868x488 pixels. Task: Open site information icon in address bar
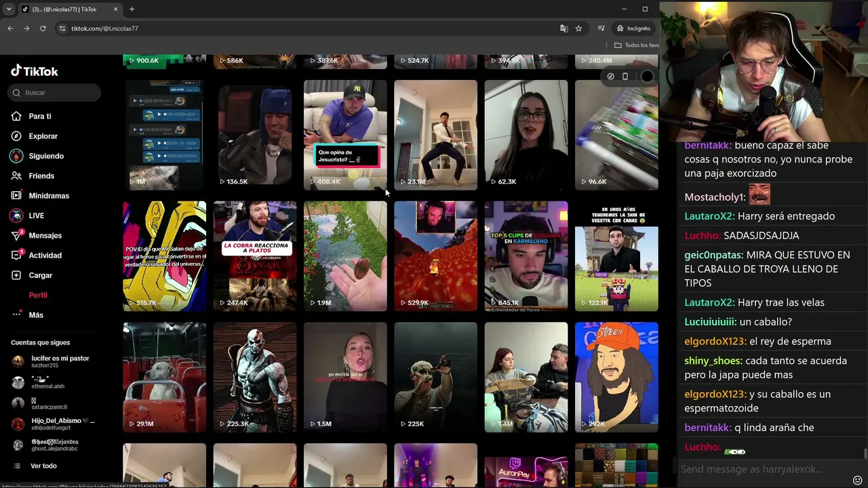(62, 28)
